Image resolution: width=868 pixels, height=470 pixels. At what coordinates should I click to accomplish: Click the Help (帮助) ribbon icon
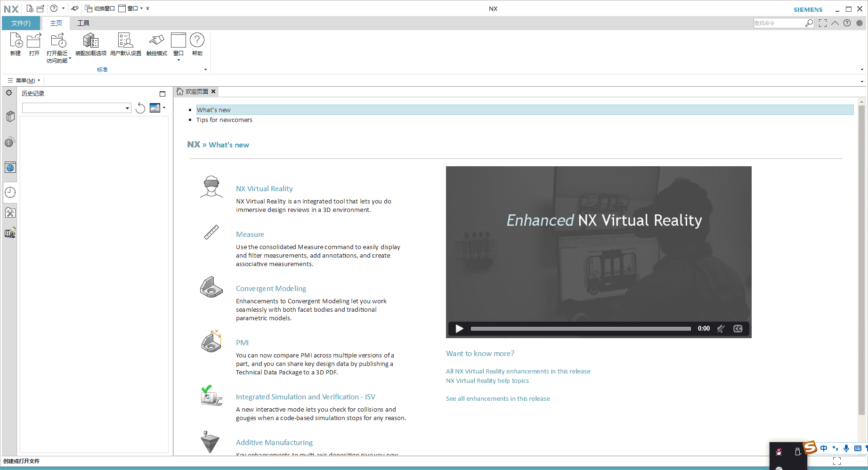tap(197, 41)
